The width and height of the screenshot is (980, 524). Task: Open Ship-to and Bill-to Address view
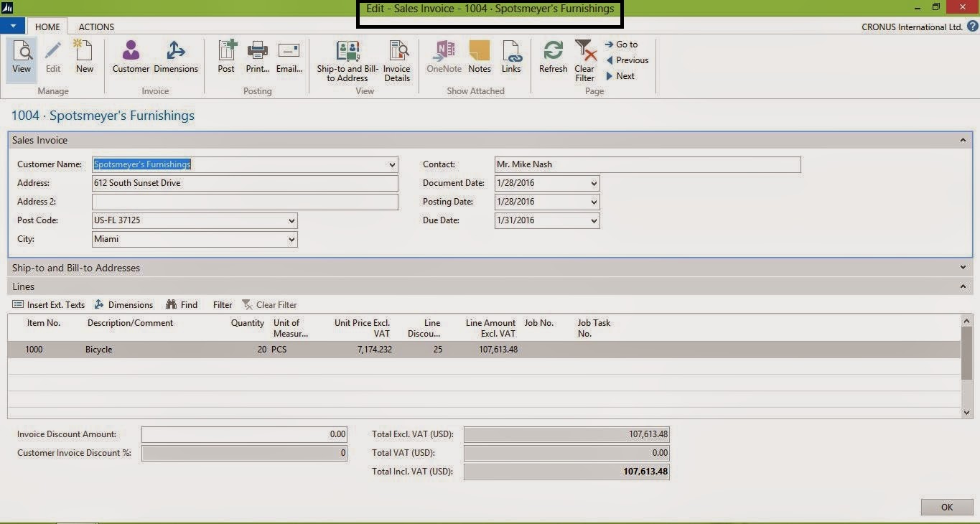[348, 62]
